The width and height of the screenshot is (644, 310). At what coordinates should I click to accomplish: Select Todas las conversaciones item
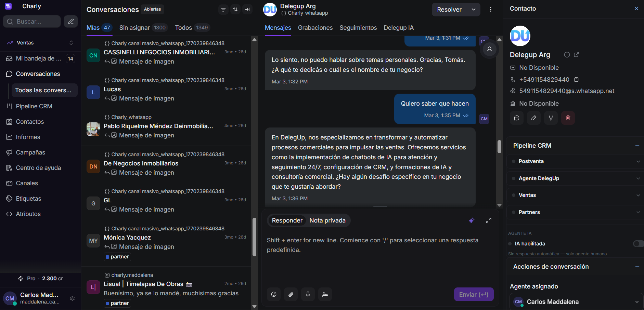point(44,90)
